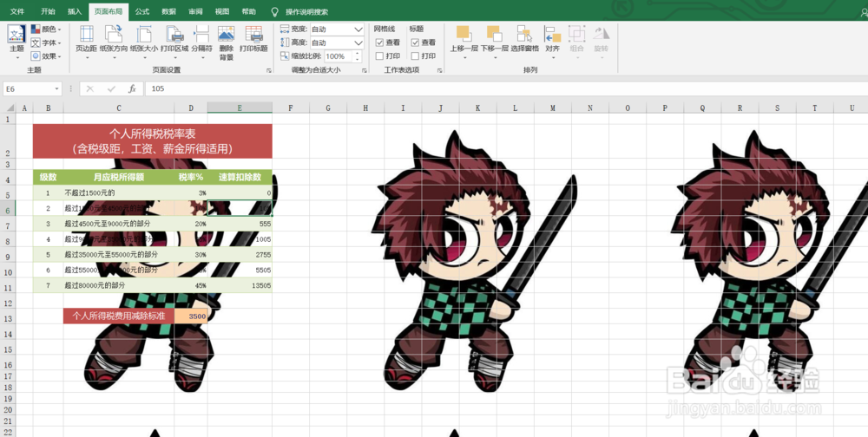Select the middle cartoon swordsman picture

(x=474, y=262)
